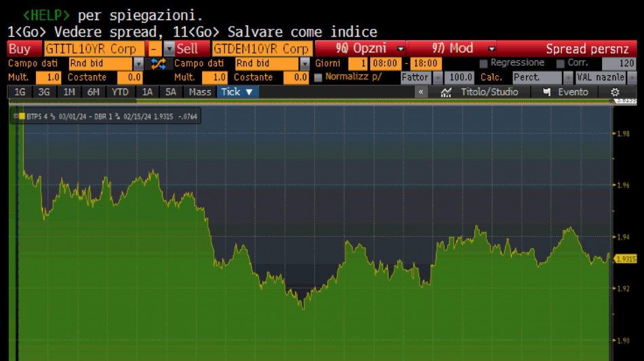The width and height of the screenshot is (644, 361).
Task: Open Sell side Campo dati dropdown arrow
Action: point(305,64)
